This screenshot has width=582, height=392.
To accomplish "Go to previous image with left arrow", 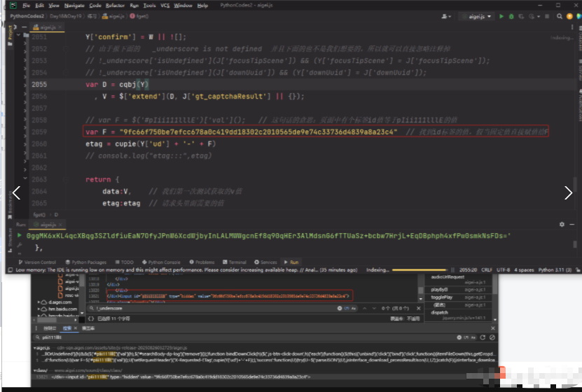I will (x=16, y=192).
